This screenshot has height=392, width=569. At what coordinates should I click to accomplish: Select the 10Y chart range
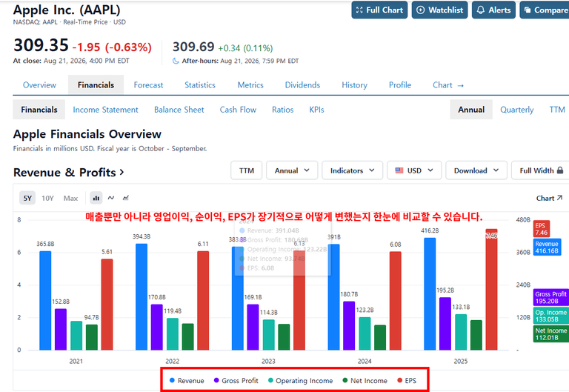47,198
